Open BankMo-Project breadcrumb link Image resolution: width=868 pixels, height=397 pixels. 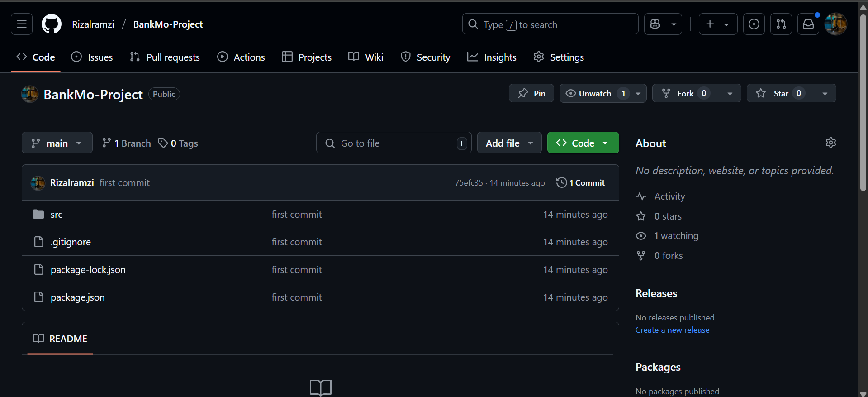tap(168, 24)
